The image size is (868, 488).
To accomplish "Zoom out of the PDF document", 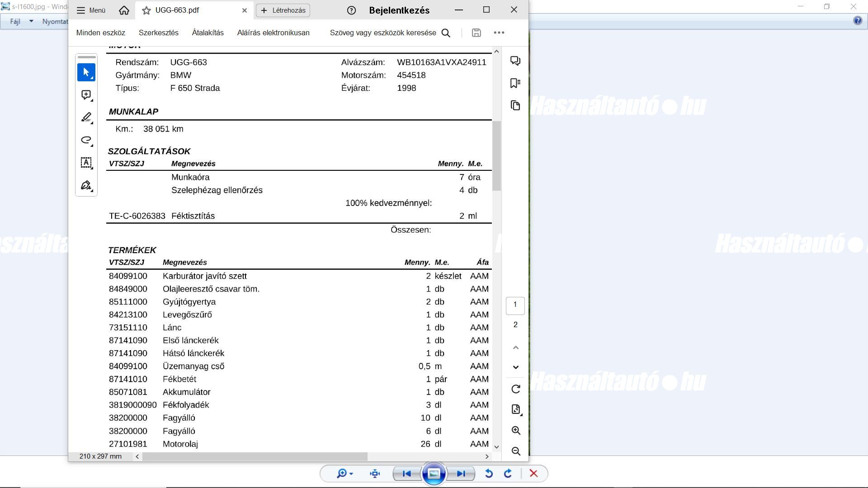I will click(x=516, y=451).
